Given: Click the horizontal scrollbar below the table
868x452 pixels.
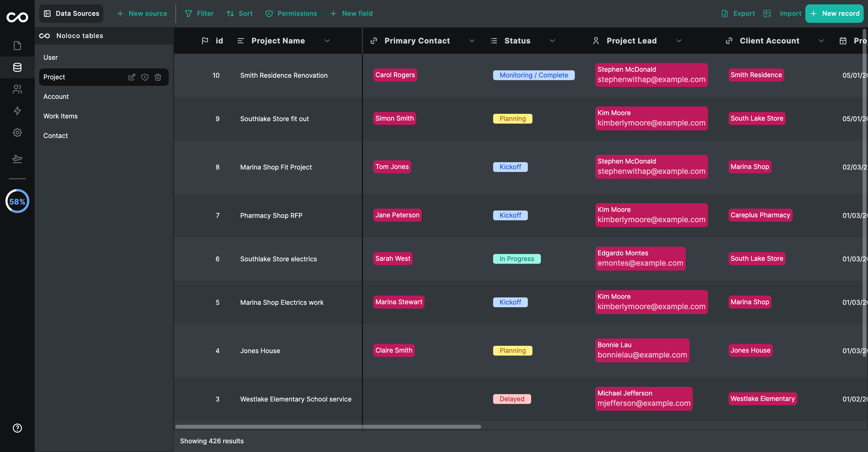Looking at the screenshot, I should [x=328, y=427].
